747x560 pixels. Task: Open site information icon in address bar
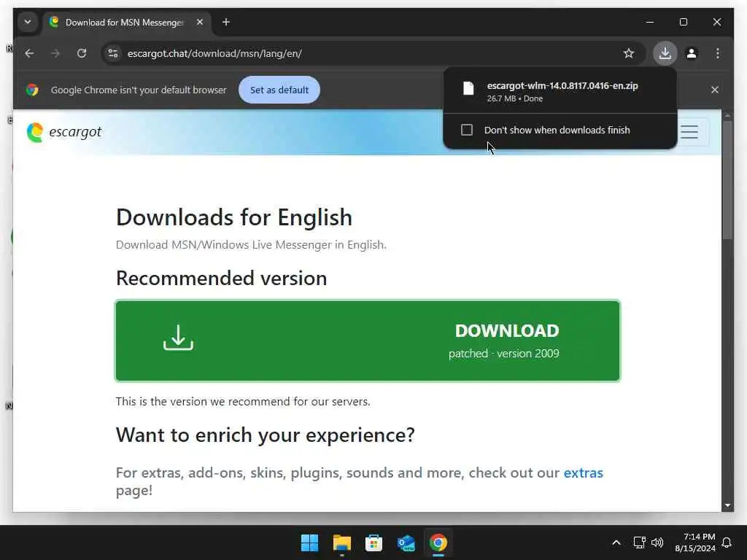113,53
